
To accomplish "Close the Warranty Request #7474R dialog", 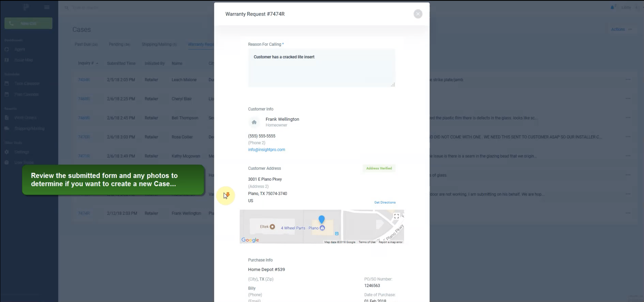I will [x=418, y=14].
